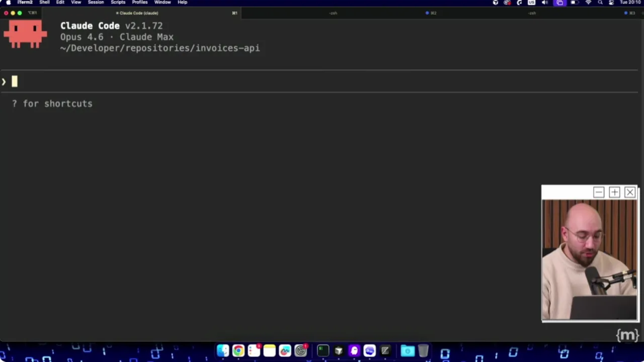Open the Downloads folder in the Dock
The image size is (644, 362).
pos(408,350)
